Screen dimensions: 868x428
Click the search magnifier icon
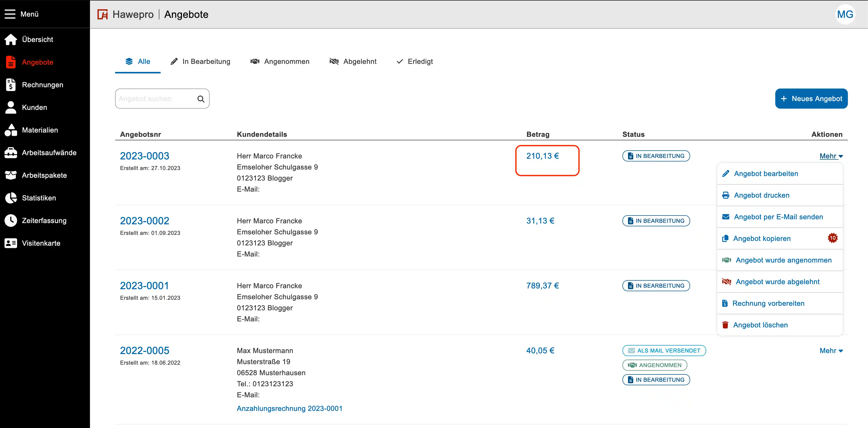(201, 99)
